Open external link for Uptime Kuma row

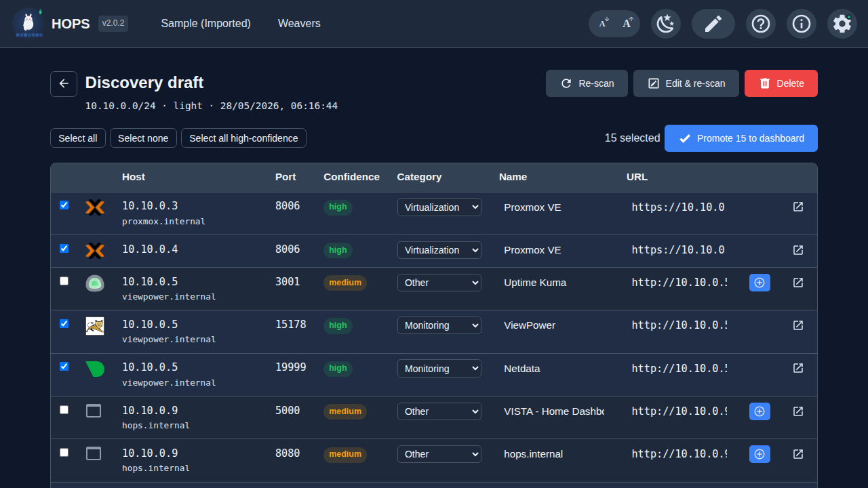798,283
